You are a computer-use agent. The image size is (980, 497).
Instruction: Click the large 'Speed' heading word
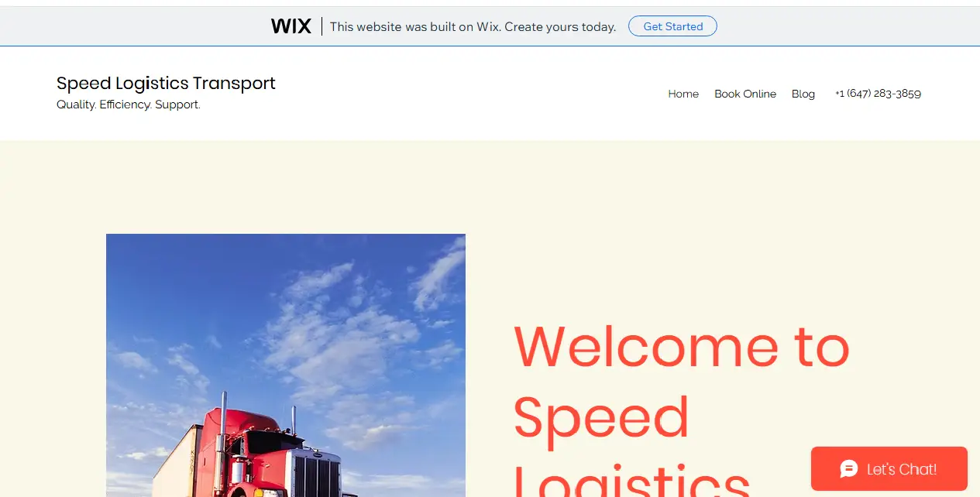click(x=601, y=419)
